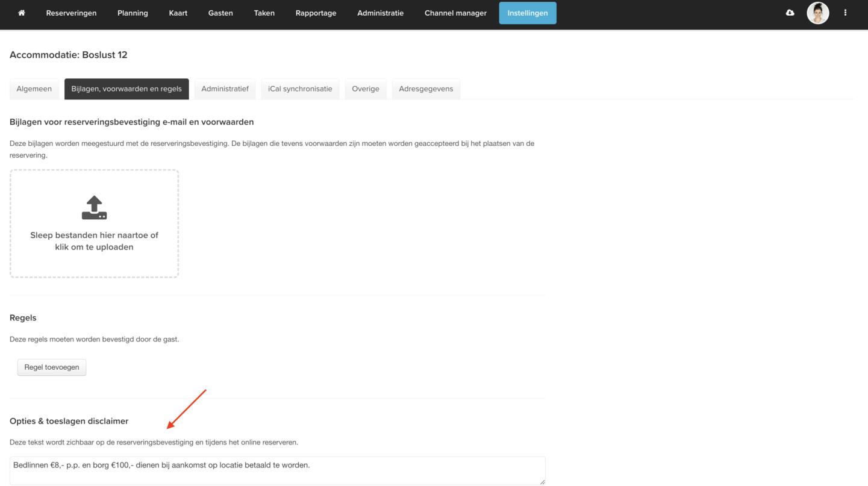The height and width of the screenshot is (486, 868).
Task: Open the user profile avatar
Action: (x=817, y=13)
